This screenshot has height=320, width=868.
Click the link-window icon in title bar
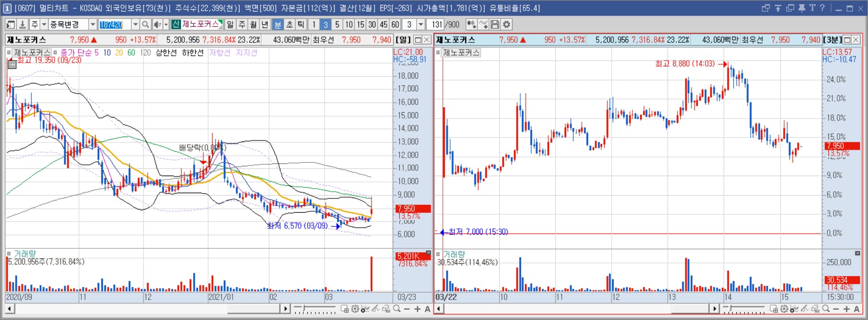tap(766, 8)
